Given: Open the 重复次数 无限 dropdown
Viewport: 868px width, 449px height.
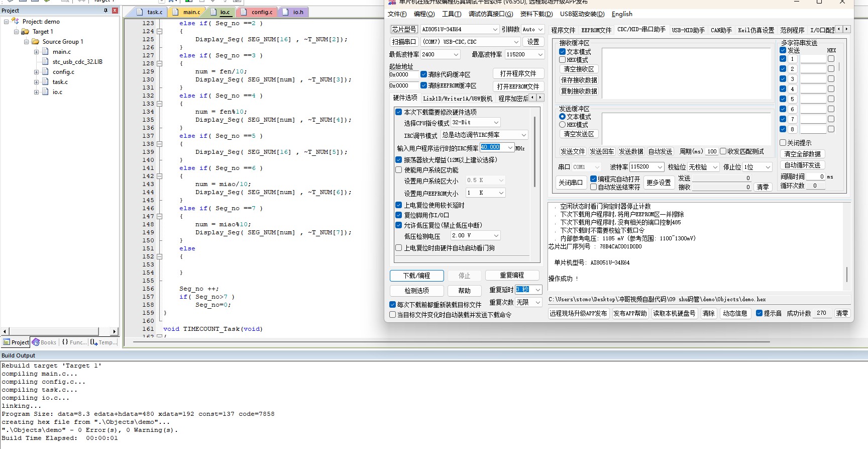Looking at the screenshot, I should (x=528, y=302).
